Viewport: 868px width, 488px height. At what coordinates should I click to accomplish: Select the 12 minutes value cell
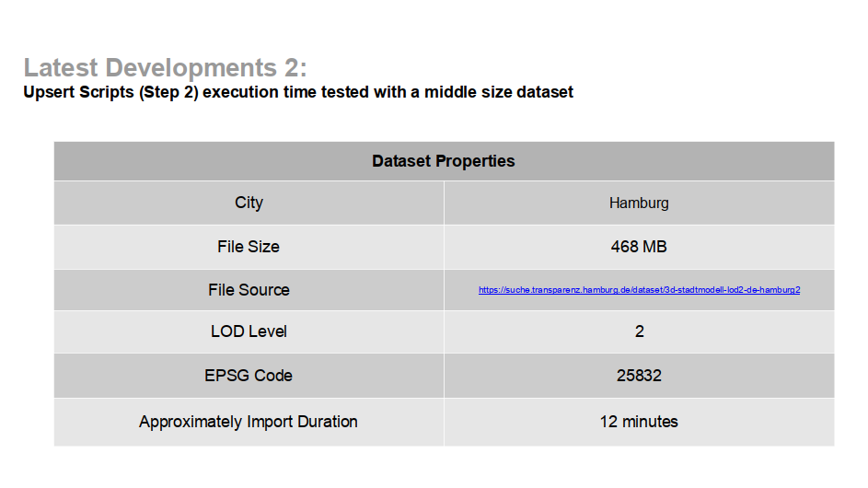point(639,422)
